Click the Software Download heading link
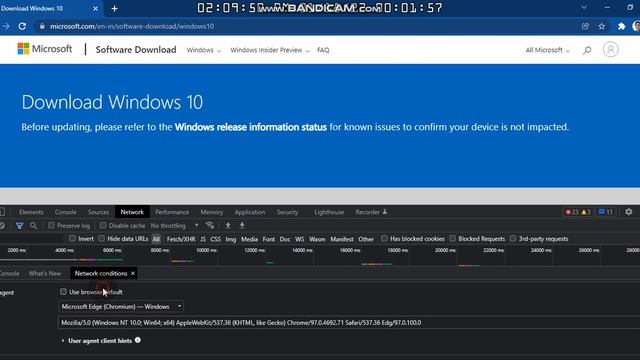Viewport: 640px width, 360px height. 136,50
